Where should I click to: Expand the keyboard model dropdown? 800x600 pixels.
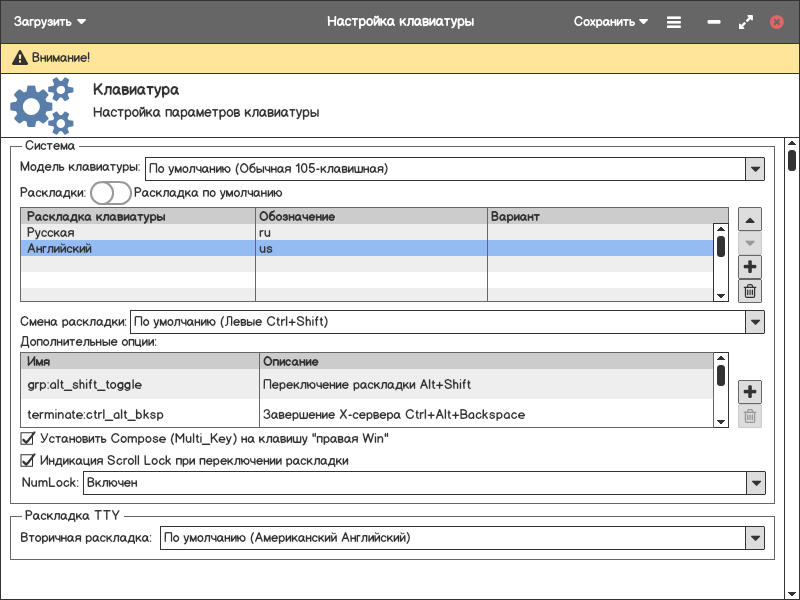click(x=754, y=169)
